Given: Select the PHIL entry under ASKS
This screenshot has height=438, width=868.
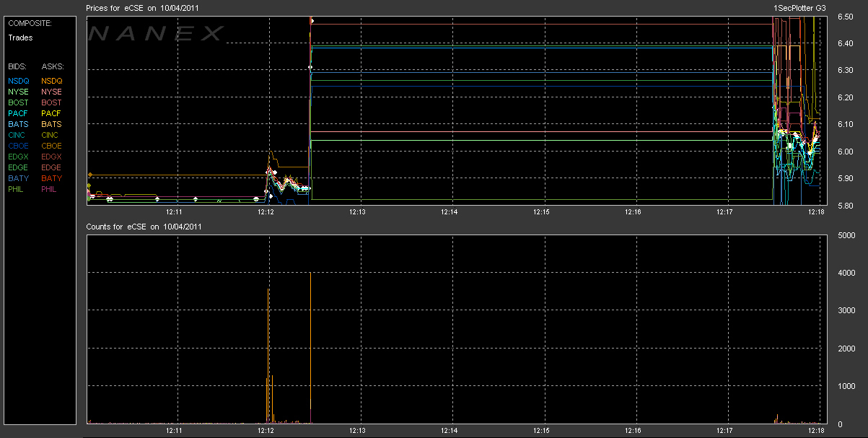Looking at the screenshot, I should point(49,189).
